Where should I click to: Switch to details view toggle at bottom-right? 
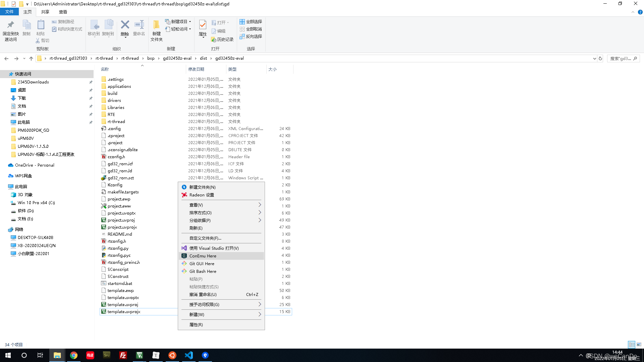coord(632,345)
